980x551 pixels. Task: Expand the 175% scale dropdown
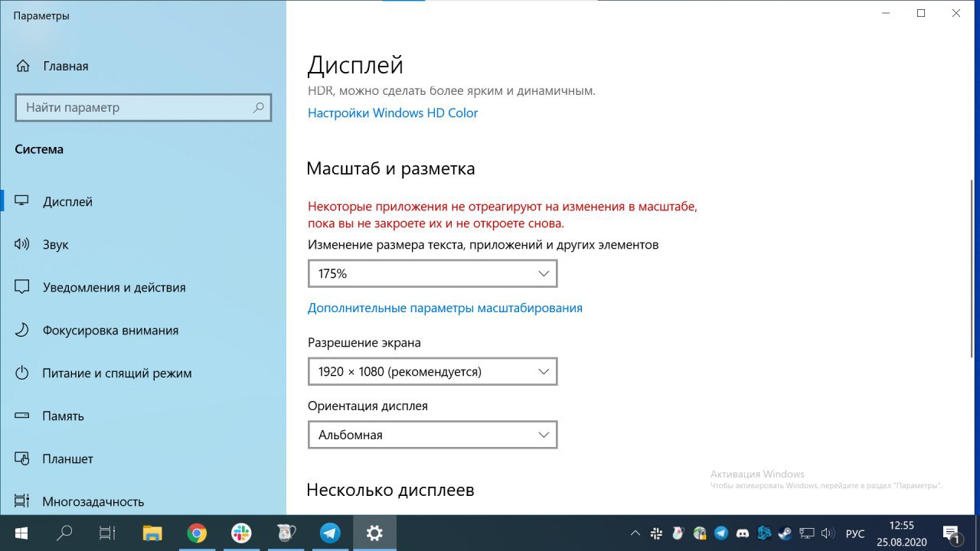pos(433,273)
